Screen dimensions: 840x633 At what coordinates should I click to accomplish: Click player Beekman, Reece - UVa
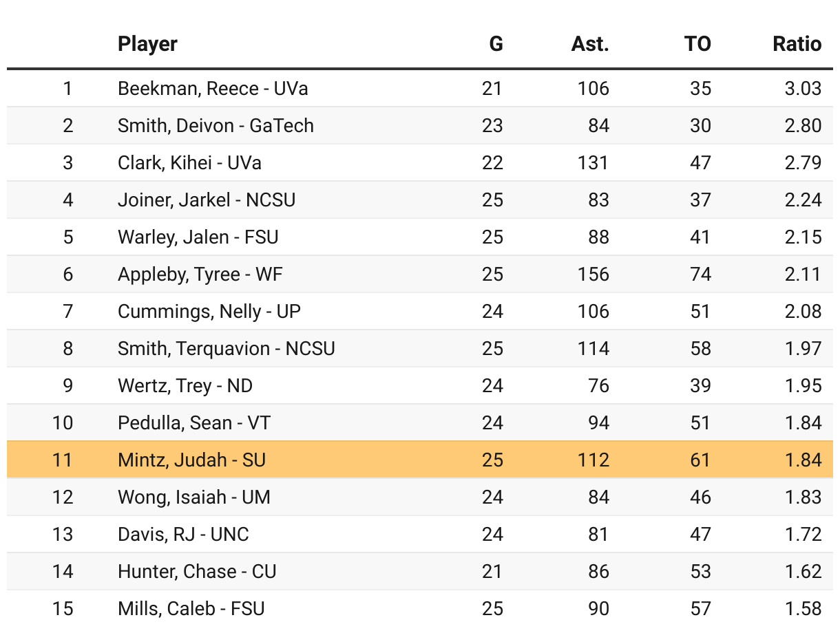213,89
